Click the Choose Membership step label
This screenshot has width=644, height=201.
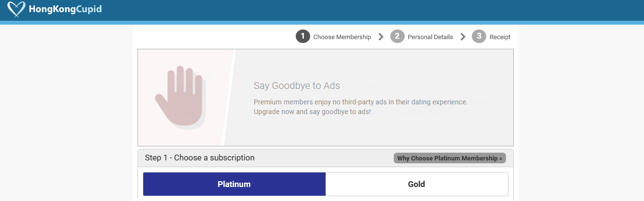pos(342,37)
